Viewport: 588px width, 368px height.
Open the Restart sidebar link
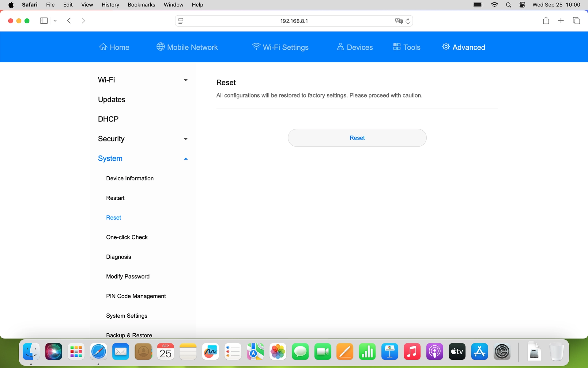(x=115, y=198)
